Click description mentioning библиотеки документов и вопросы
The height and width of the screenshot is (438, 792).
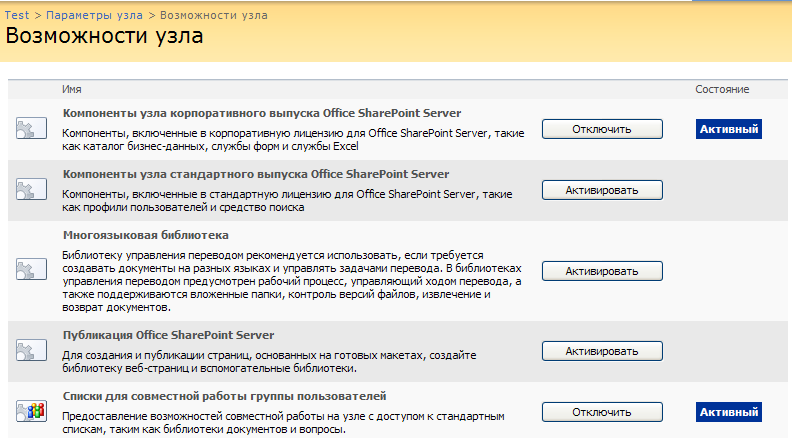pos(283,423)
